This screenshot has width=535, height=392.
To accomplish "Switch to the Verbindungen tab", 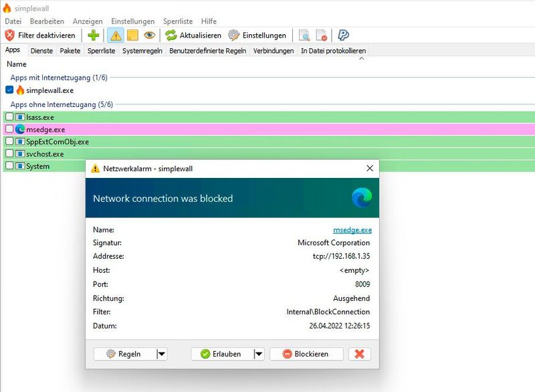I will click(273, 51).
